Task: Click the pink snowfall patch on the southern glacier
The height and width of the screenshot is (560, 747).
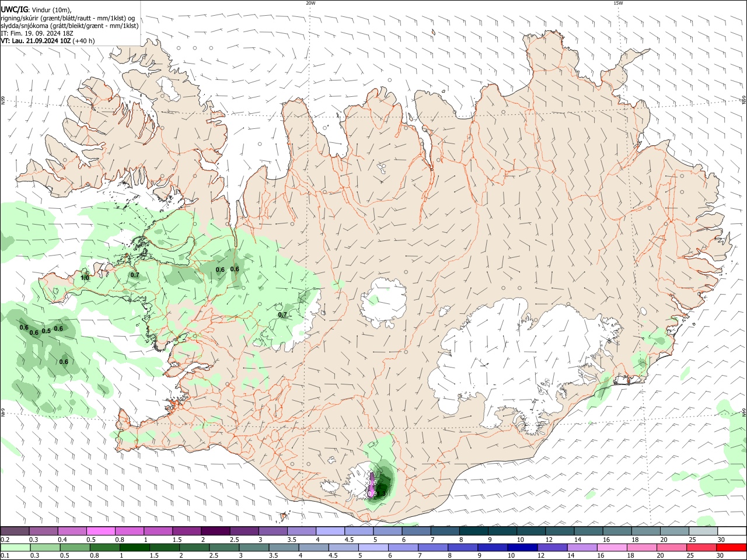Action: click(372, 485)
